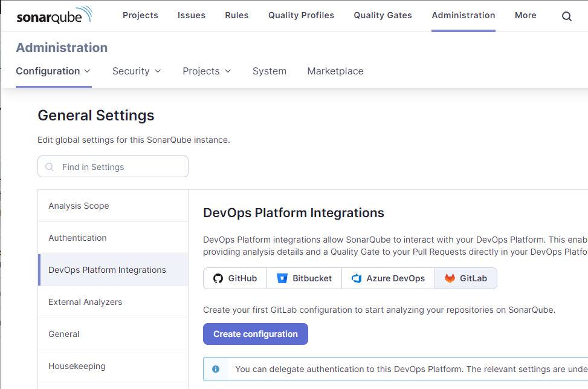
Task: Click the Find in Settings field
Action: click(113, 167)
